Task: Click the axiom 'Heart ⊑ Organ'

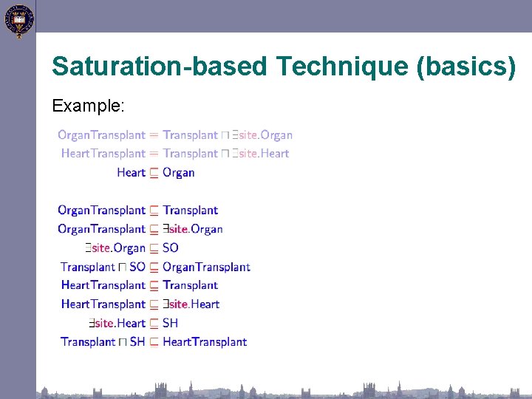Action: pyautogui.click(x=156, y=172)
